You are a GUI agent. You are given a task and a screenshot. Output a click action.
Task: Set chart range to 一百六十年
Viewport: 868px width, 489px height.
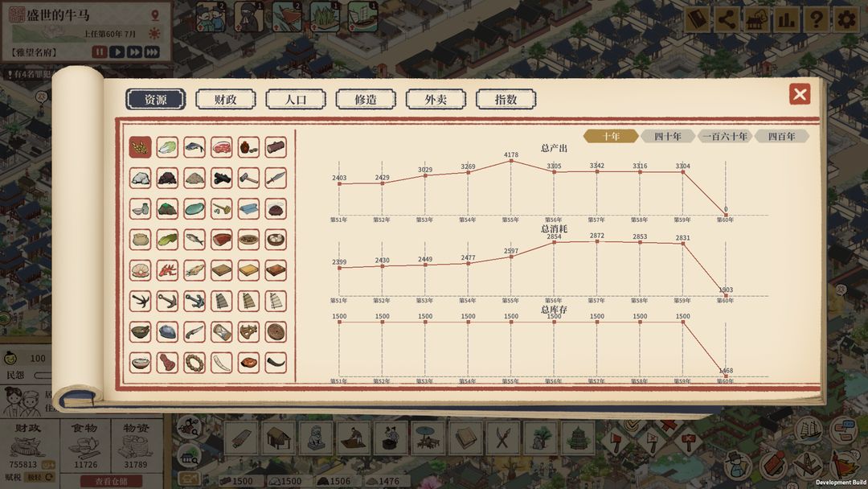click(x=724, y=137)
